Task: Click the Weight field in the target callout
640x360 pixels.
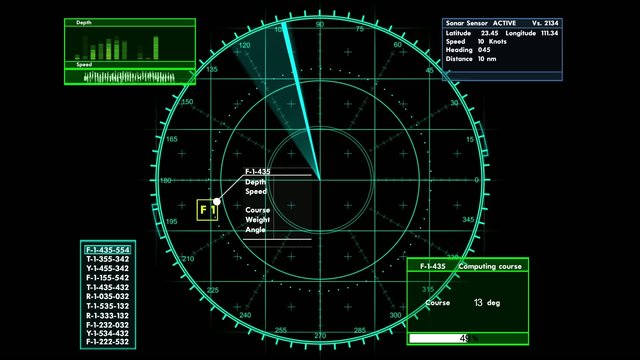Action: coord(258,220)
